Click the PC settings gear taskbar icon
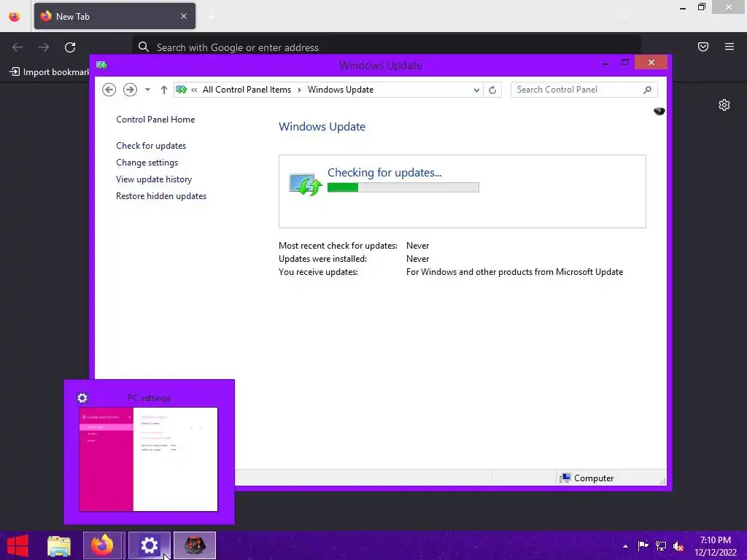 [x=149, y=545]
